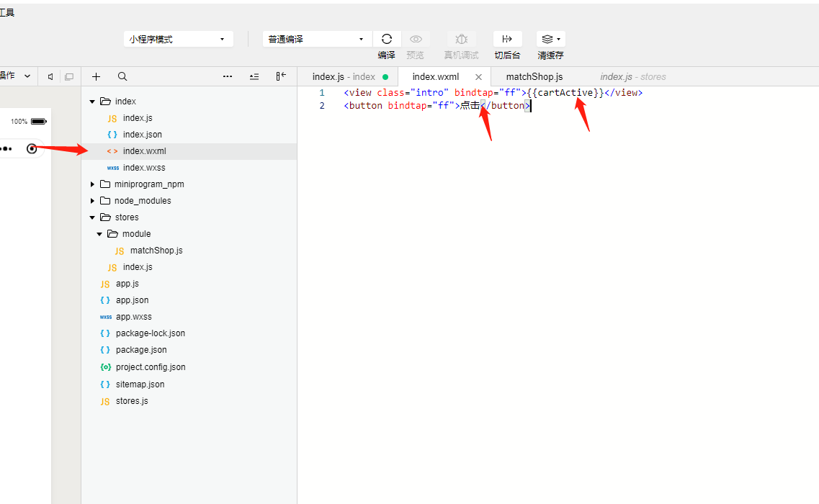Open real device debugging bug icon

[461, 39]
